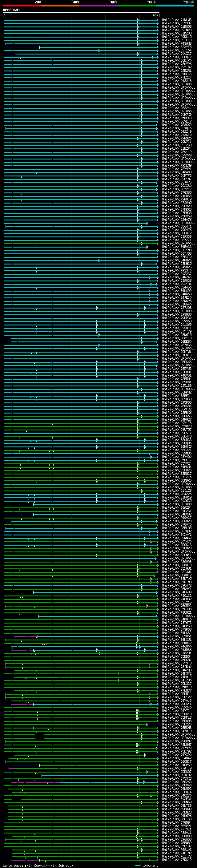The height and width of the screenshot is (868, 197).
Task: Click the UniRef100_Q65YU3 entry
Action: (177, 369)
